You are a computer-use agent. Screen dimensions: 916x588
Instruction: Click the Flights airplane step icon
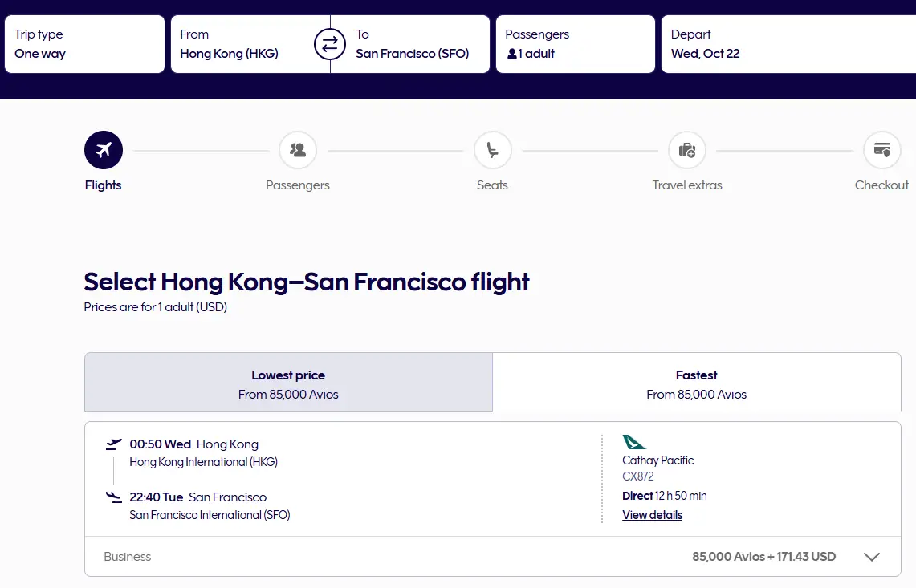104,150
